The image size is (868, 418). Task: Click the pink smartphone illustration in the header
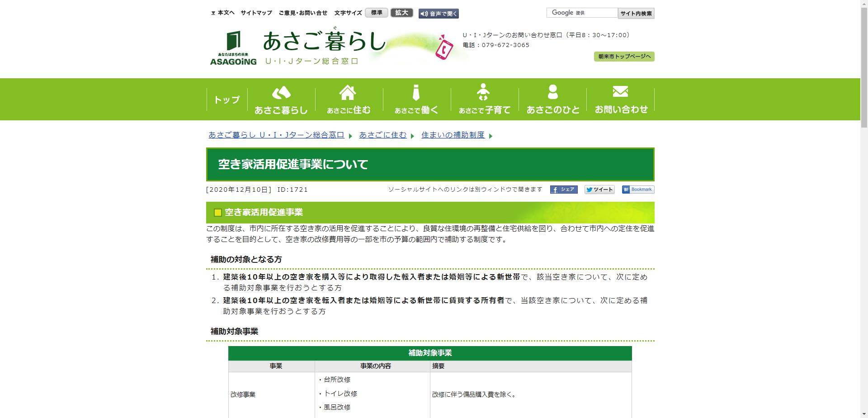tap(444, 47)
